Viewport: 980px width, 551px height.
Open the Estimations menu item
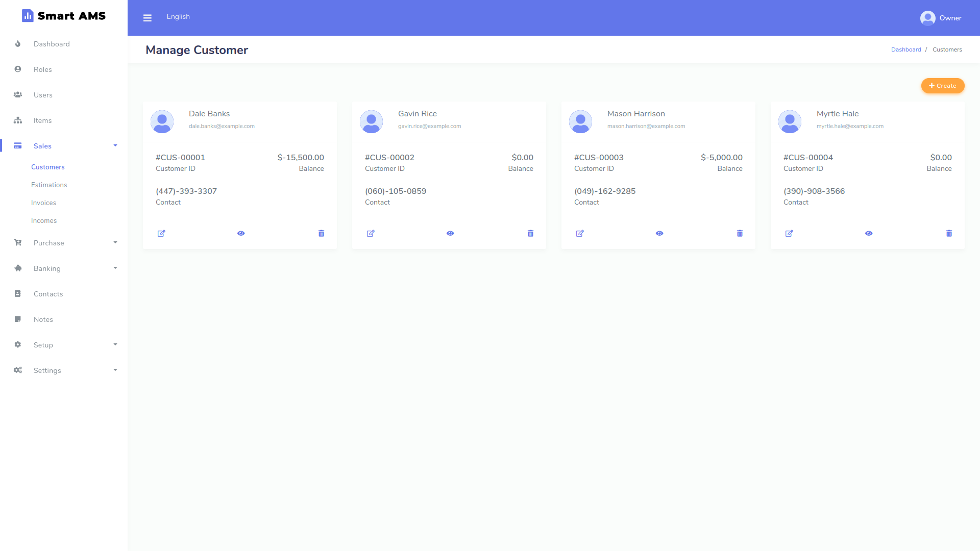coord(49,185)
